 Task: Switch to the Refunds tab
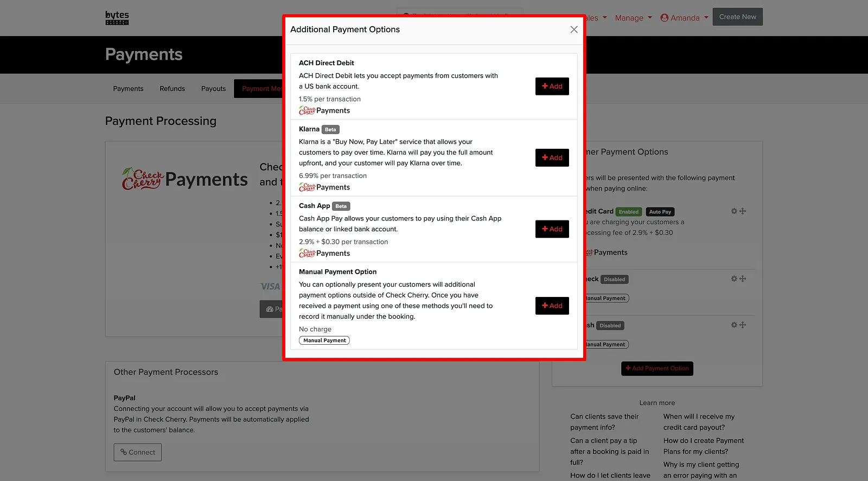click(172, 88)
